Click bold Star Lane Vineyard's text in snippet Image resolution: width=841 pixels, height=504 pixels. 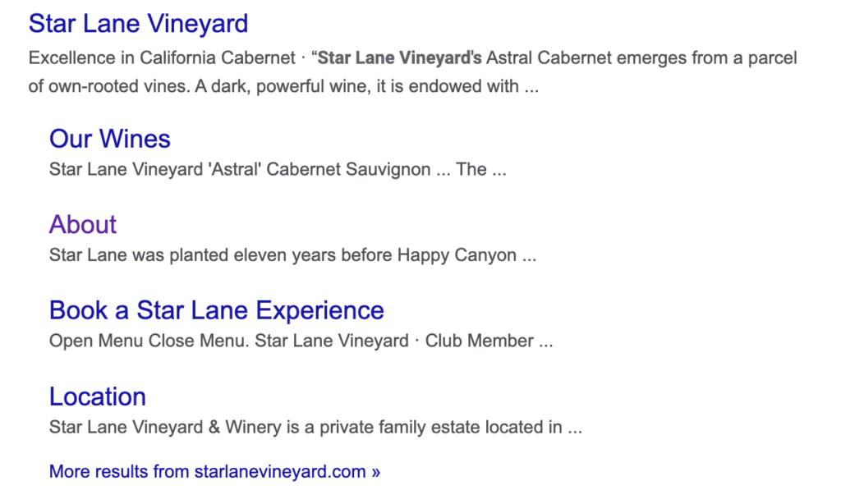pos(400,58)
